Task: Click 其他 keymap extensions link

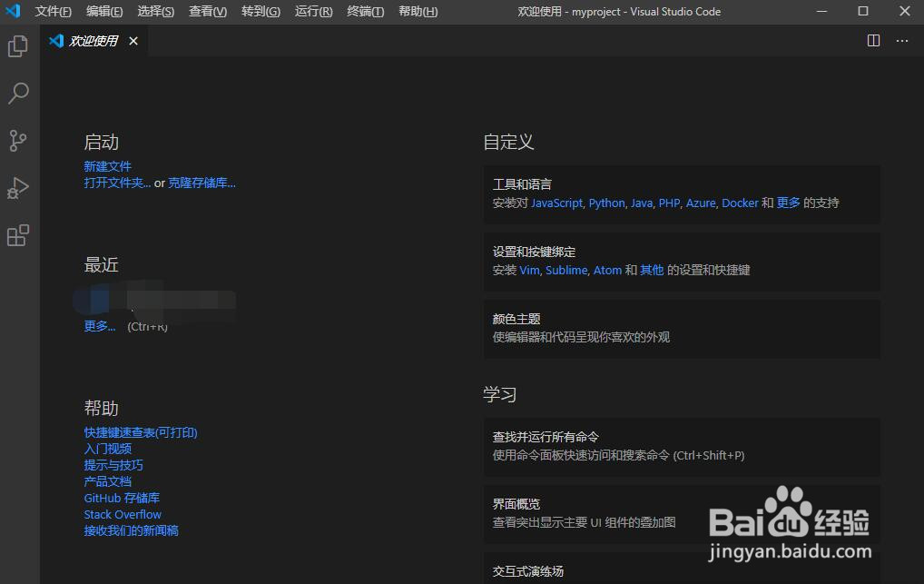Action: tap(652, 270)
